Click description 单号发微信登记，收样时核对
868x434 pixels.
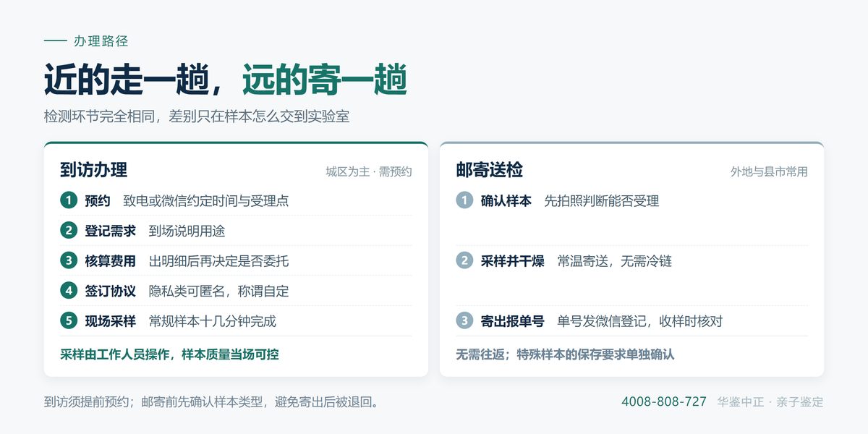coord(640,321)
